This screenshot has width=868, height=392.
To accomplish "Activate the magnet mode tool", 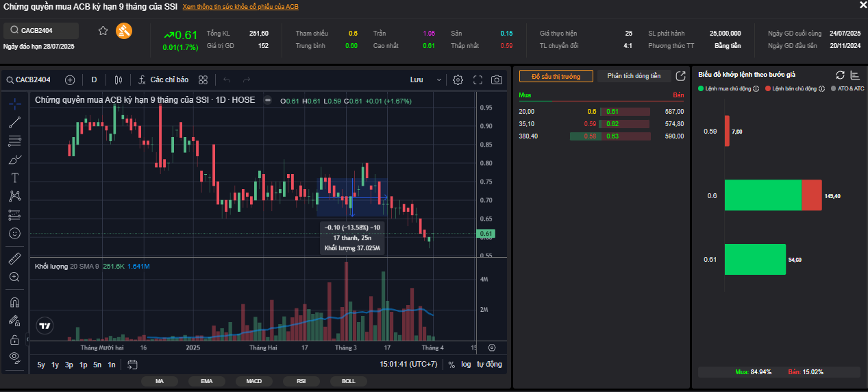I will pyautogui.click(x=15, y=302).
